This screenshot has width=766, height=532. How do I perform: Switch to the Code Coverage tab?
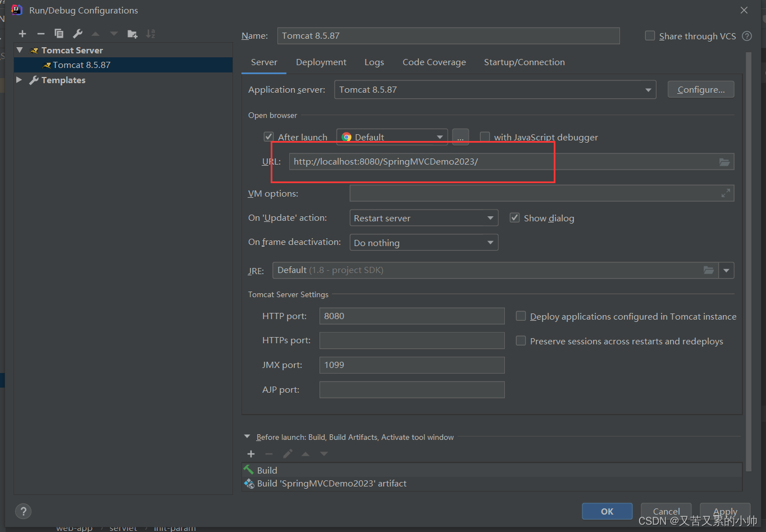point(434,62)
